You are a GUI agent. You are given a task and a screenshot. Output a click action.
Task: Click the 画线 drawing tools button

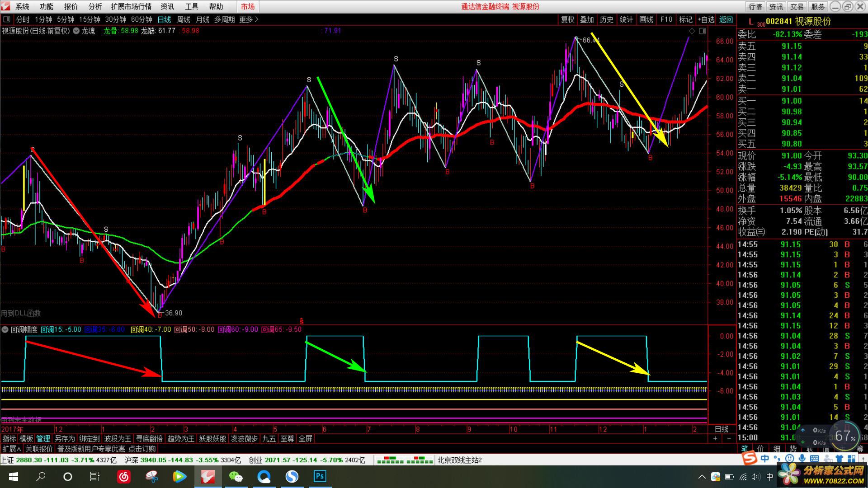[646, 19]
